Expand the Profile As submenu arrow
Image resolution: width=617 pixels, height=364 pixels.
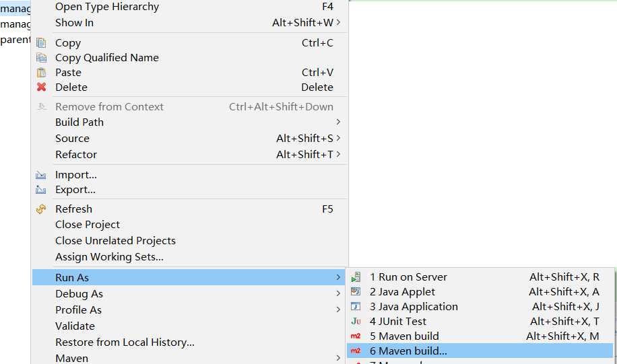(338, 310)
